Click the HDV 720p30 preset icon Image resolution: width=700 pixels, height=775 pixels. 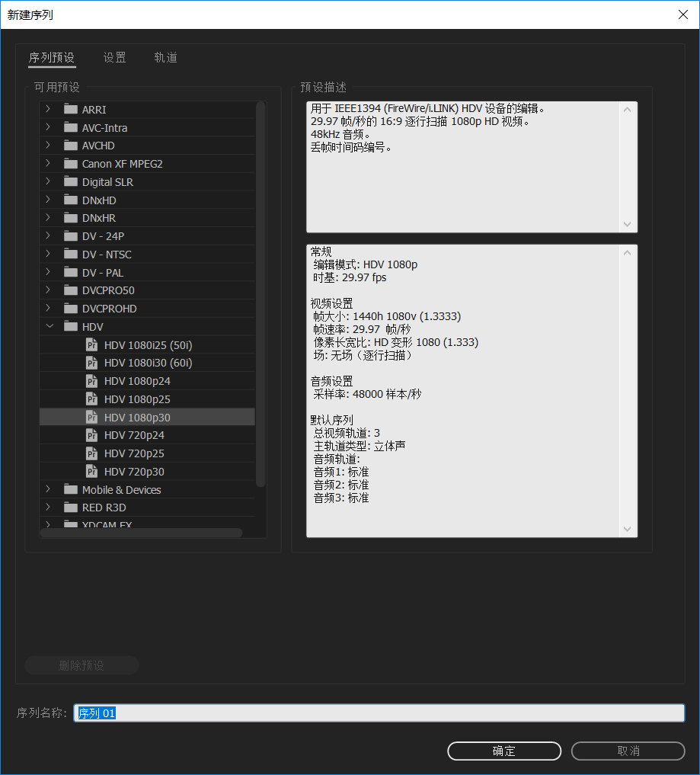[92, 472]
